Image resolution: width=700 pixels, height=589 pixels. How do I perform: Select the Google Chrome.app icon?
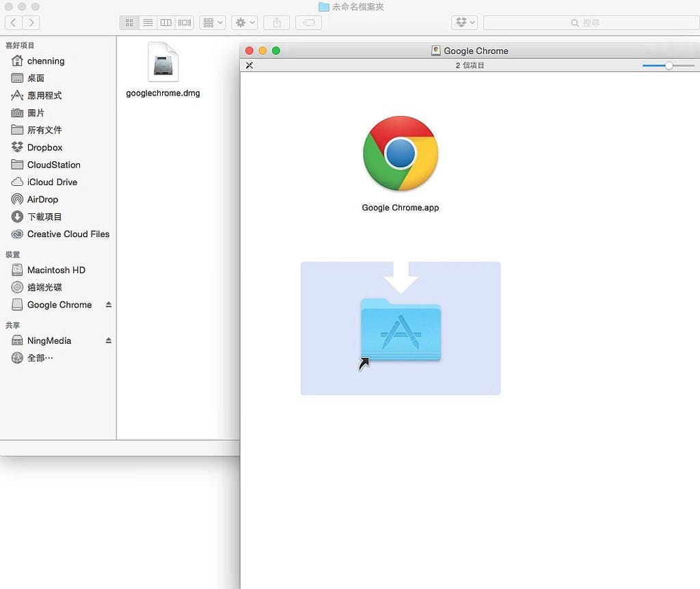(x=401, y=154)
